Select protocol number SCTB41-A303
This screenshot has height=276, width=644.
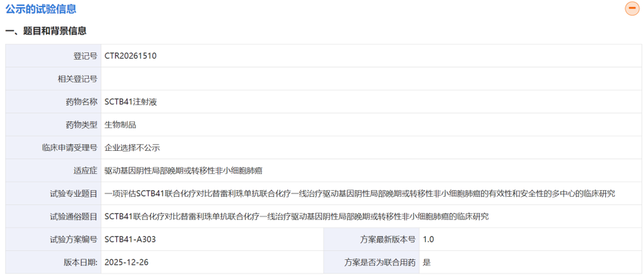pos(130,239)
